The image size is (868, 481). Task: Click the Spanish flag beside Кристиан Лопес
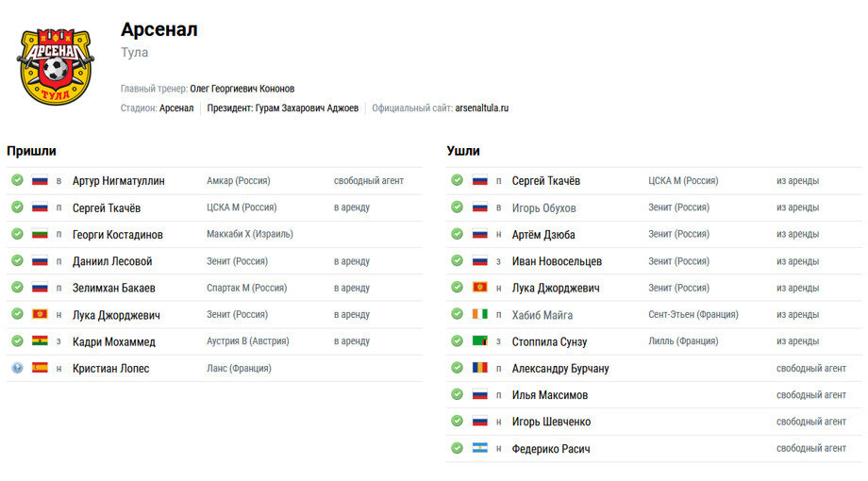pyautogui.click(x=40, y=368)
